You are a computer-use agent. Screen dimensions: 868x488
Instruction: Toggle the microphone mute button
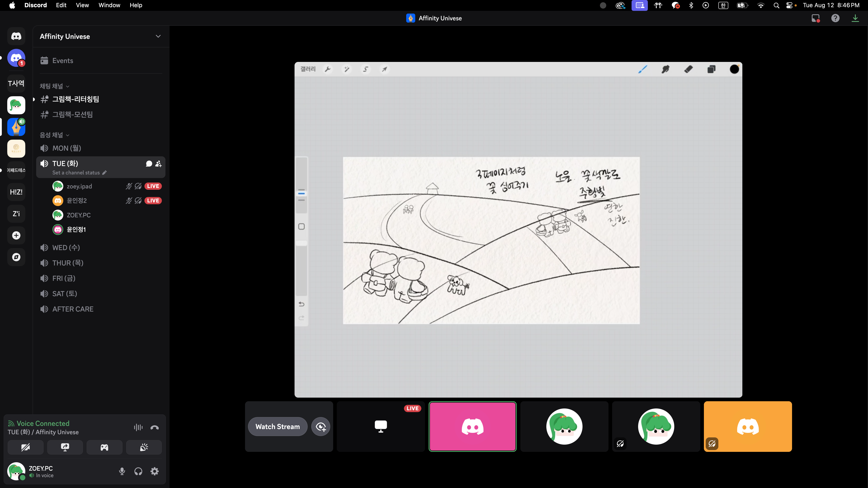click(122, 471)
